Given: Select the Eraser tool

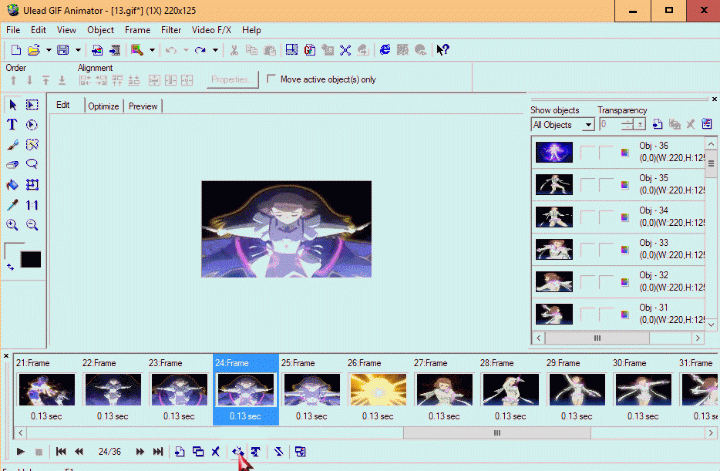Looking at the screenshot, I should pyautogui.click(x=12, y=164).
